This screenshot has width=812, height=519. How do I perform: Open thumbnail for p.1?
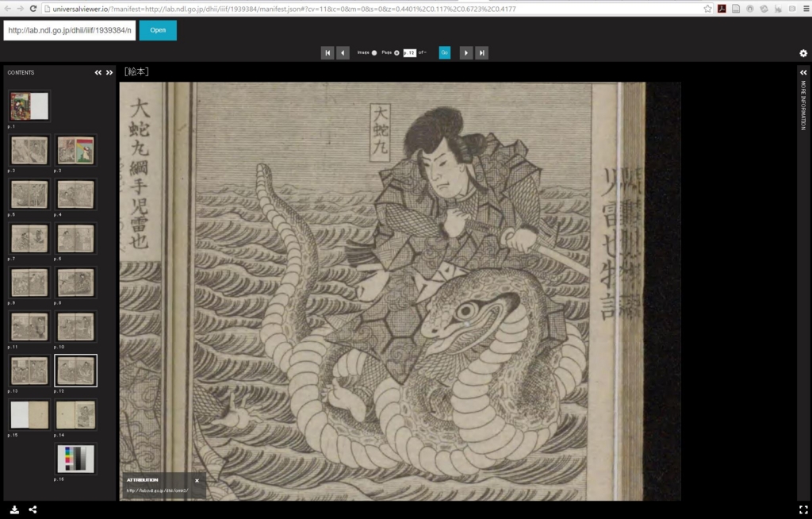(x=29, y=106)
